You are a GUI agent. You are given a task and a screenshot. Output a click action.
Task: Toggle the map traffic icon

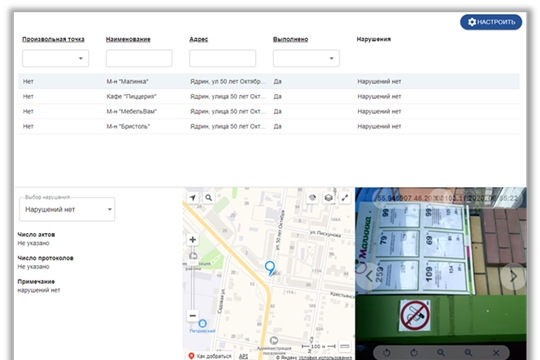coord(312,198)
